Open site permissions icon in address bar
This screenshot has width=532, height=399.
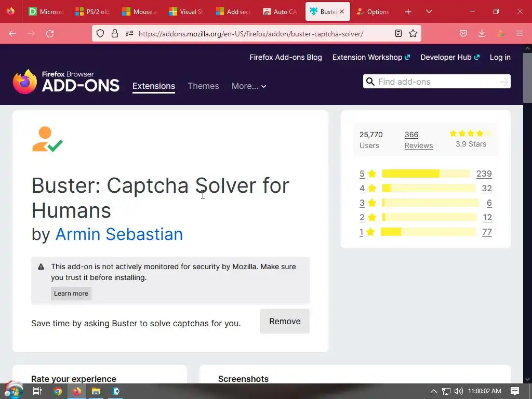(x=129, y=33)
